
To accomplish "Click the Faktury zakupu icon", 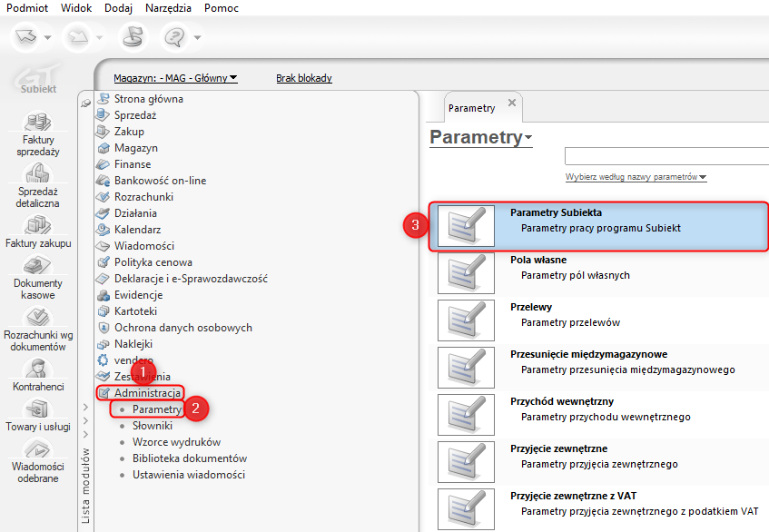I will [x=38, y=224].
